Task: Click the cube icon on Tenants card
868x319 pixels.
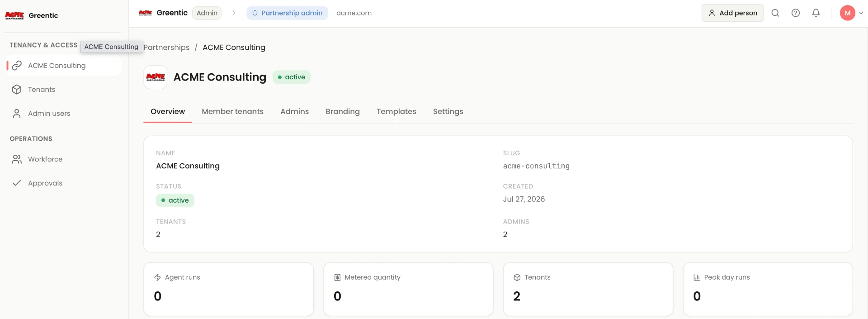Action: 517,277
